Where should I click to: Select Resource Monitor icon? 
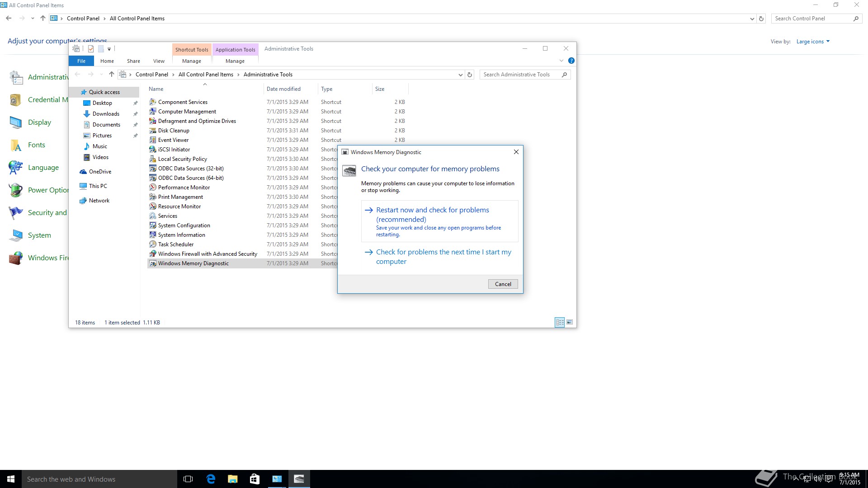[x=153, y=206]
